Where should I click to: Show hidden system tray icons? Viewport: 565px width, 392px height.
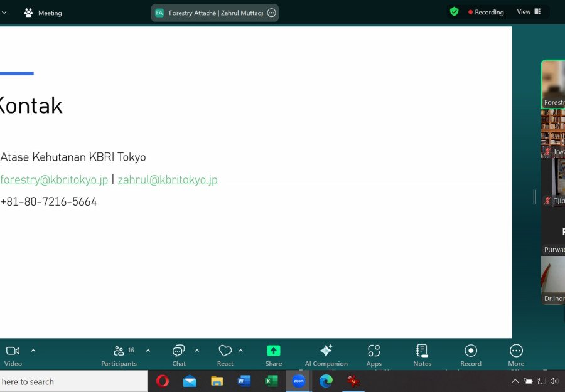515,381
